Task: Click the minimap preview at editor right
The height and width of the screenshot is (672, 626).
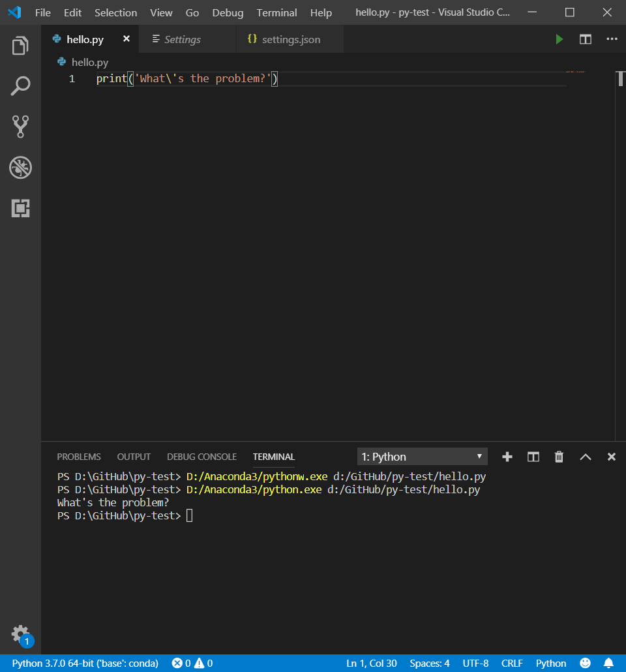Action: (576, 72)
